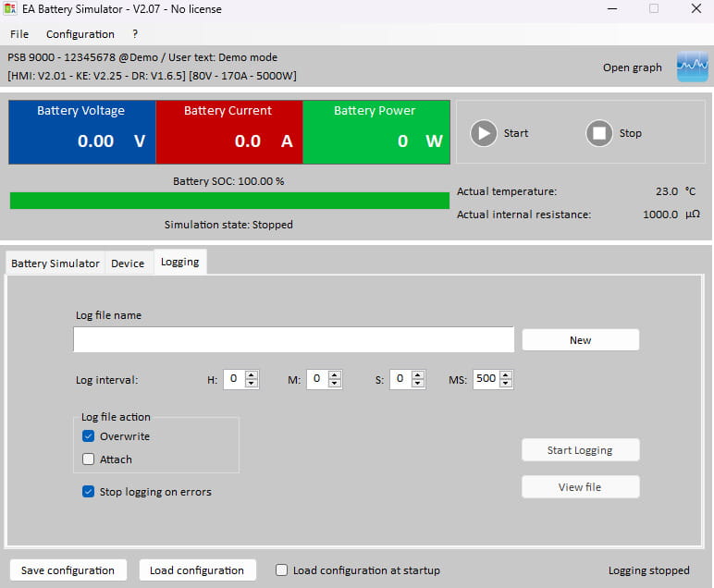Decrease the milliseconds log interval

(506, 383)
